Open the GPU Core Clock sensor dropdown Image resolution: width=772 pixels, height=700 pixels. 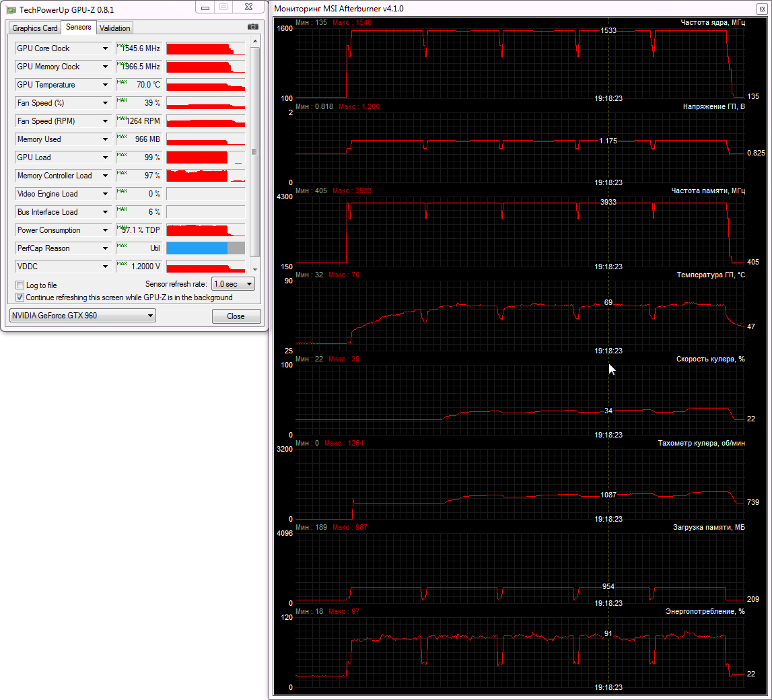pyautogui.click(x=106, y=48)
